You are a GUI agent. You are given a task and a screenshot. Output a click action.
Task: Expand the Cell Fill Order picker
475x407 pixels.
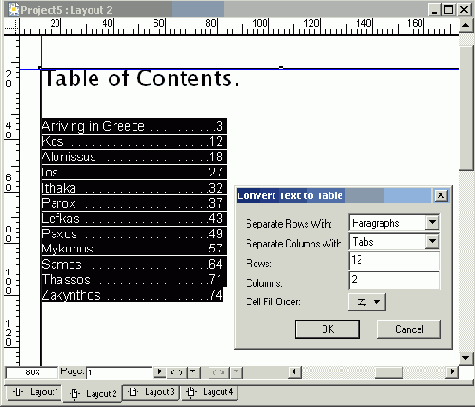tap(367, 302)
